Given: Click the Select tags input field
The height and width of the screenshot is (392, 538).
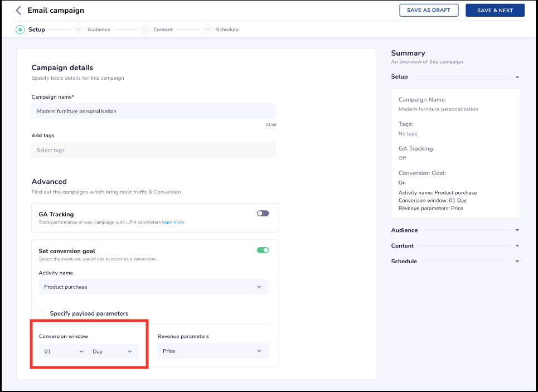Looking at the screenshot, I should (x=154, y=151).
